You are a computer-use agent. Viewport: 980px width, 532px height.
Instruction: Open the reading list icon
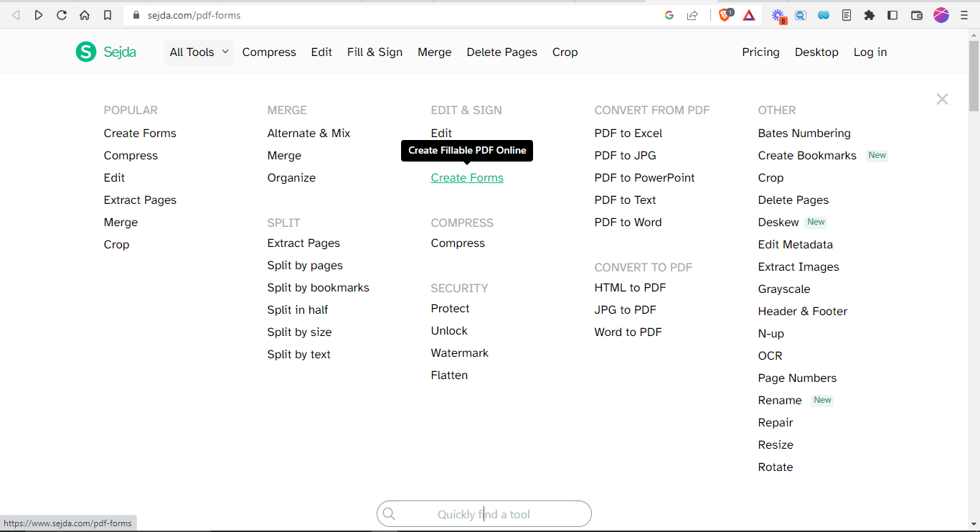pos(847,14)
